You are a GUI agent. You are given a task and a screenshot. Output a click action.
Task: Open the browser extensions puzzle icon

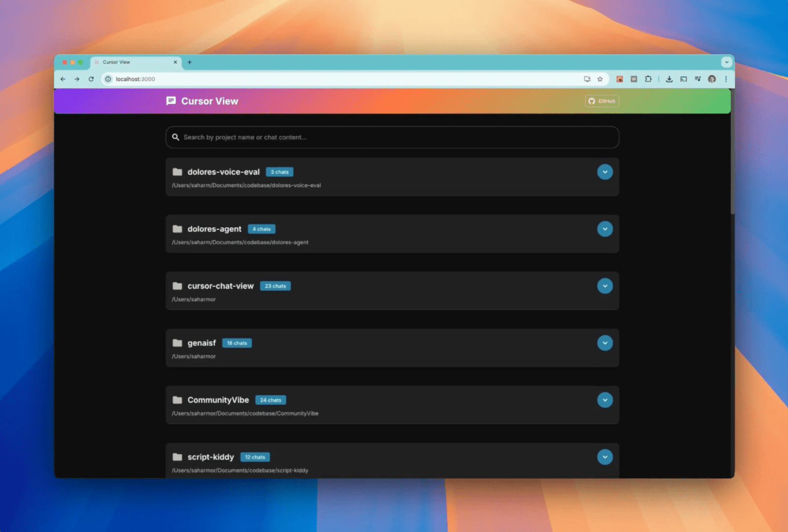pyautogui.click(x=648, y=79)
